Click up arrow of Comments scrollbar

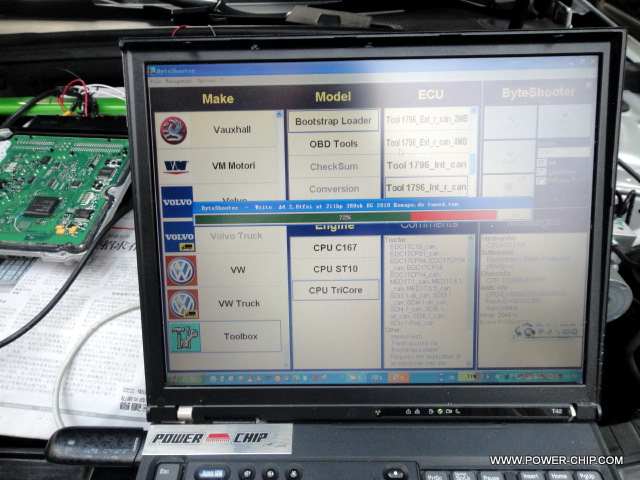(x=471, y=238)
